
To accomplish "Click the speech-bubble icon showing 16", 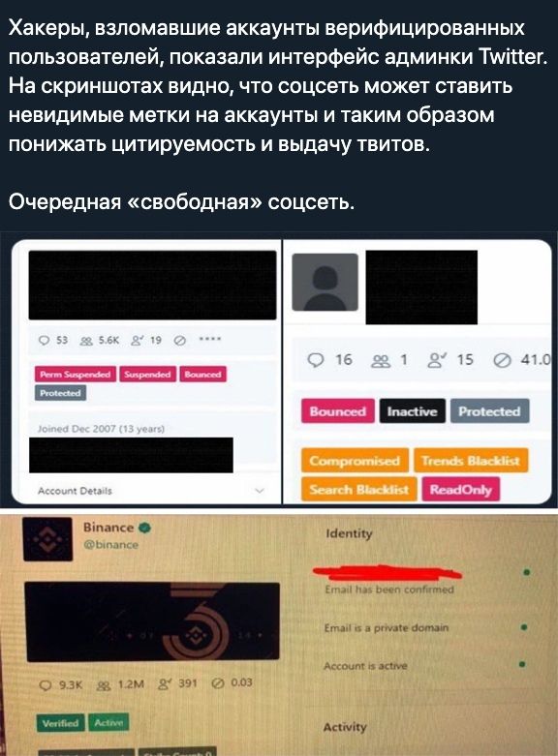I will pos(316,360).
